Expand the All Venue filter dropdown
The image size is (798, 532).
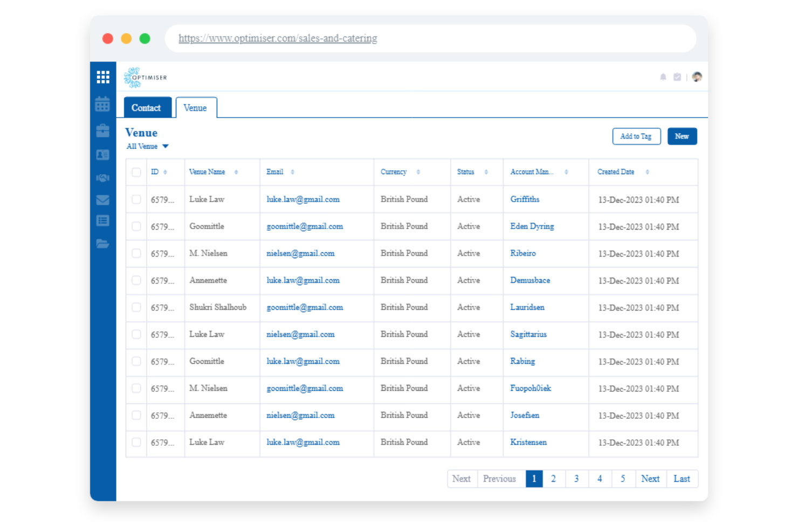coord(147,147)
